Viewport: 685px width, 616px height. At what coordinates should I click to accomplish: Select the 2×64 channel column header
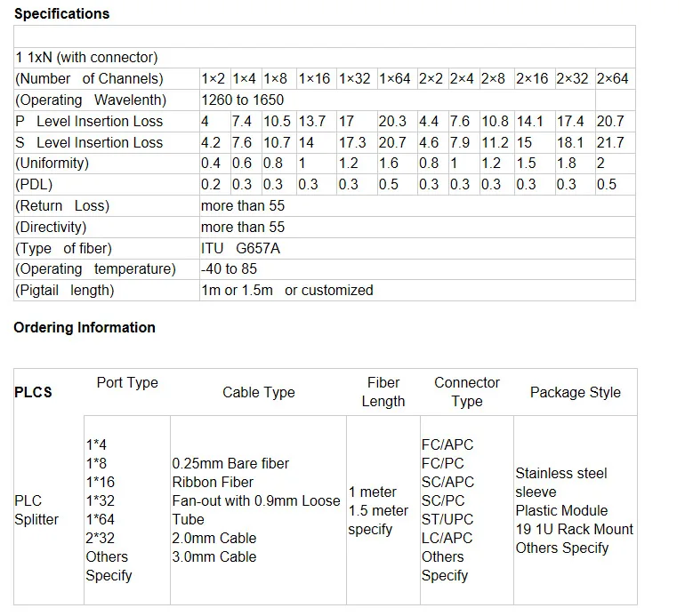(x=612, y=79)
